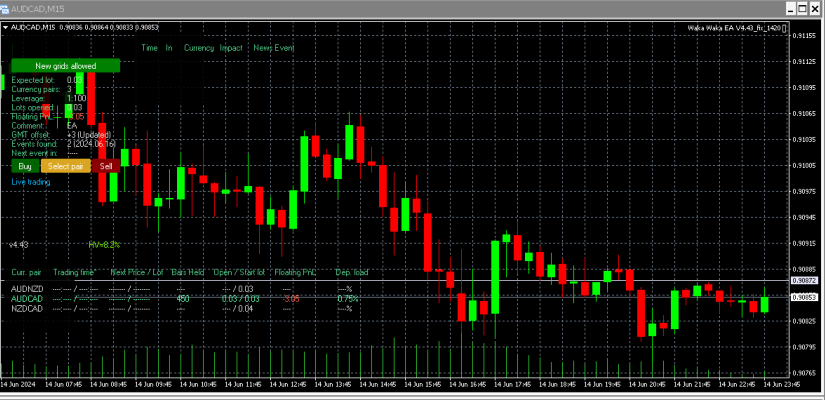Click price scale value 0.91155
Screen dimensions: 825x400
805,36
